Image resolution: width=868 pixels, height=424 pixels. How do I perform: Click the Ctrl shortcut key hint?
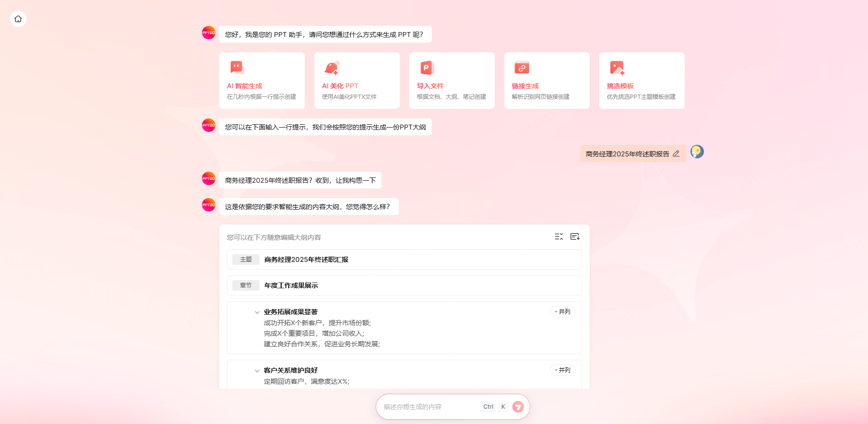pos(488,407)
